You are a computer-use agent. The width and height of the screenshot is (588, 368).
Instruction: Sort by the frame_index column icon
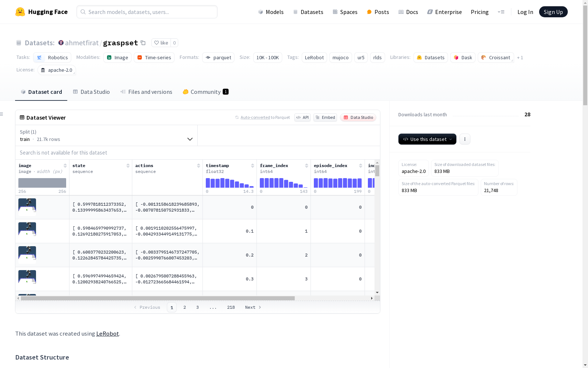(306, 166)
